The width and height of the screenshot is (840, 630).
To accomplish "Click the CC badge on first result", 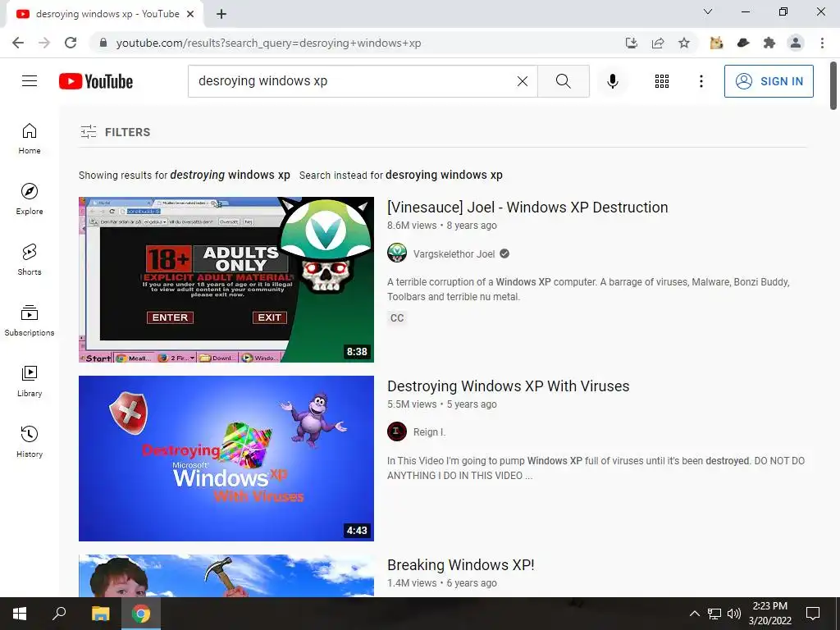I will coord(397,317).
